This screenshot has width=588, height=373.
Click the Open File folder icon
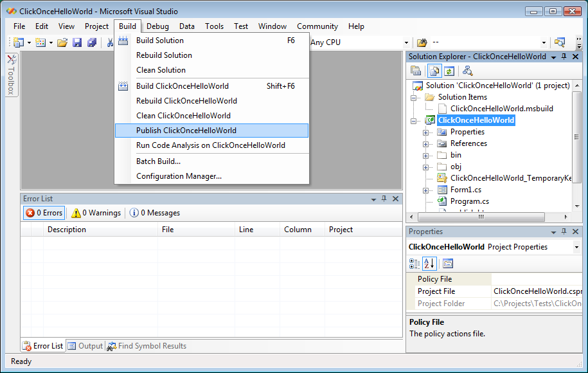(62, 42)
